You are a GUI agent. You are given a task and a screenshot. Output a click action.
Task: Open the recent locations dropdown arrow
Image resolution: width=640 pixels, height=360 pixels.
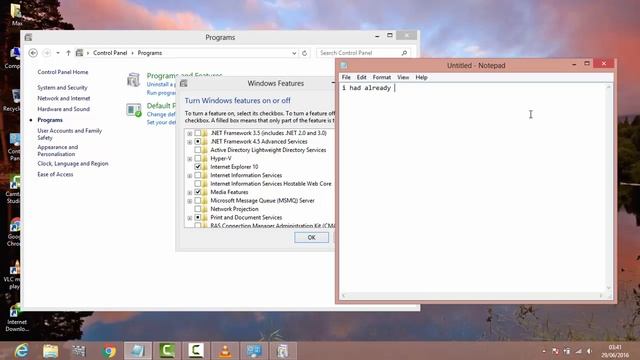[58, 53]
